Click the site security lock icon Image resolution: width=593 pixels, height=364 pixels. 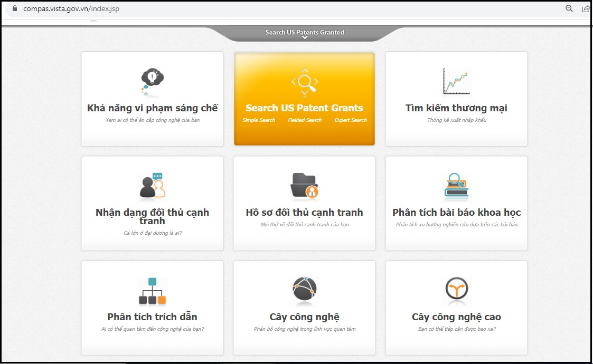[x=14, y=8]
